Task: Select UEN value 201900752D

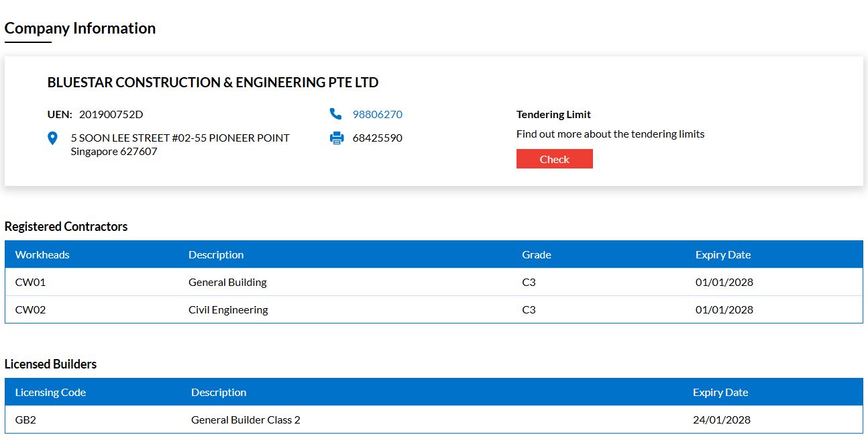Action: point(111,114)
